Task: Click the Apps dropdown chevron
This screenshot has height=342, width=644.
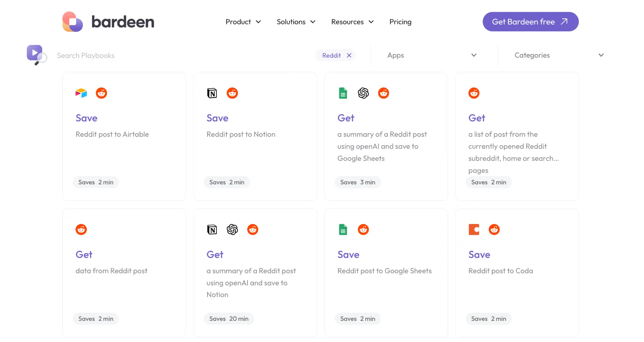Action: 474,55
